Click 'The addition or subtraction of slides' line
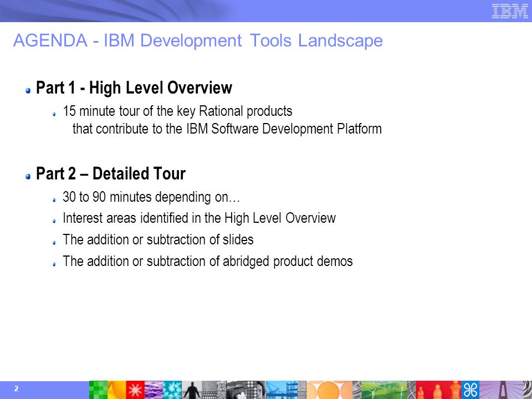532x399 pixels. point(158,240)
